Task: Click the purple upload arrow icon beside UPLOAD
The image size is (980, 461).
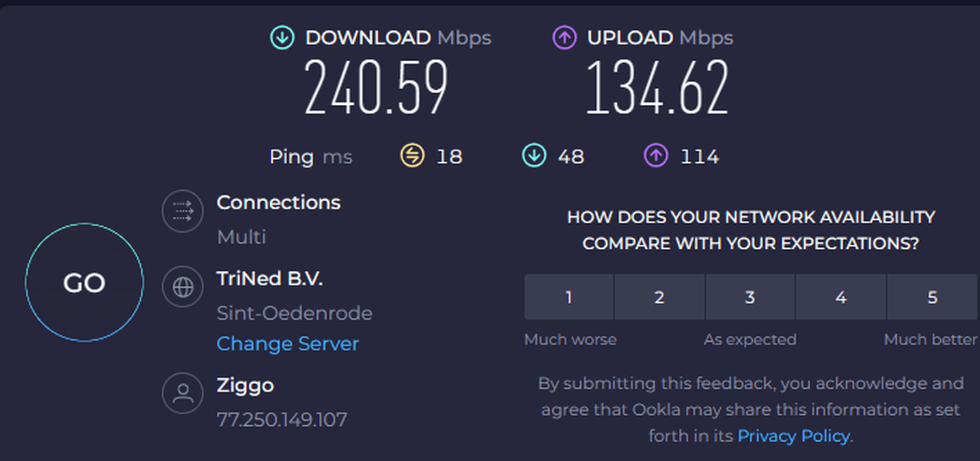Action: (x=565, y=38)
